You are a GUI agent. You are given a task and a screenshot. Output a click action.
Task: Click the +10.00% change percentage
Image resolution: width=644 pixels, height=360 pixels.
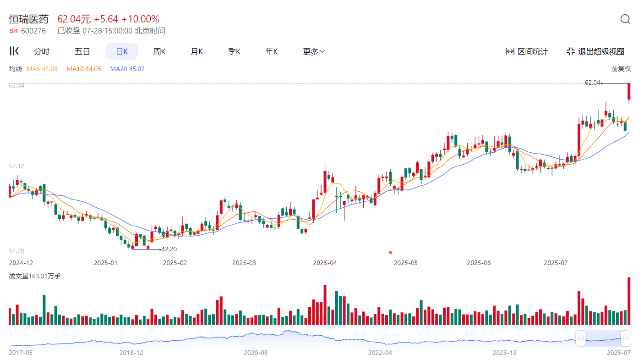point(140,19)
